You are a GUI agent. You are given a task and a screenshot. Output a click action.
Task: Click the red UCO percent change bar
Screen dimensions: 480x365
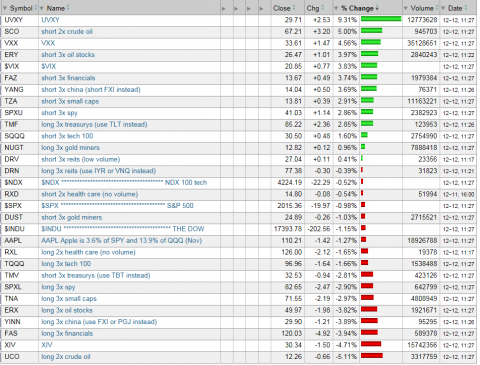tap(372, 356)
